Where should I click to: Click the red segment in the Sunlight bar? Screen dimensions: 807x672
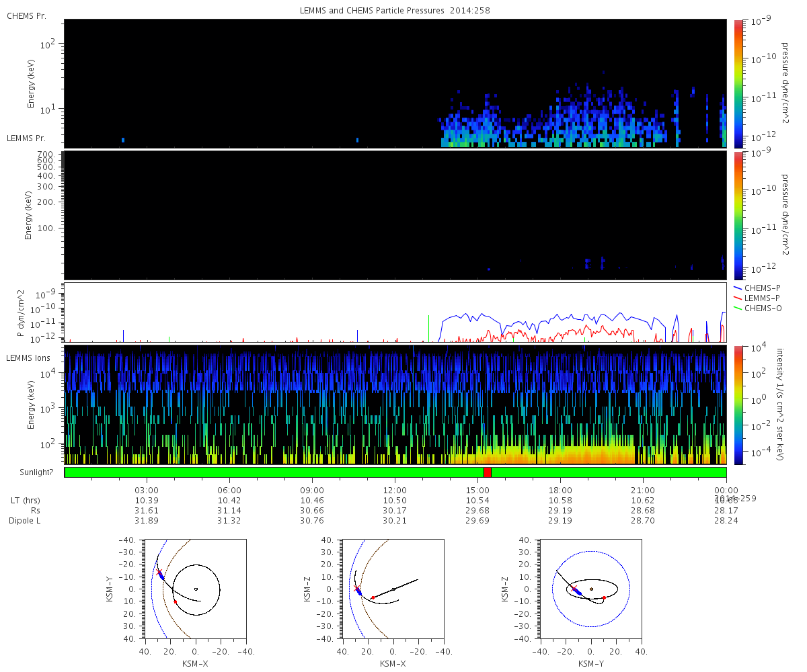[x=487, y=472]
